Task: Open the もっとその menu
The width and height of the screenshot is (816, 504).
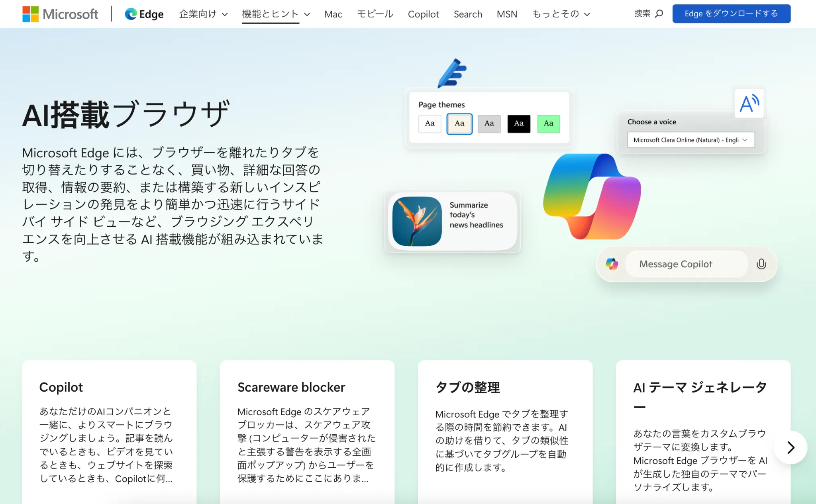Action: (561, 14)
